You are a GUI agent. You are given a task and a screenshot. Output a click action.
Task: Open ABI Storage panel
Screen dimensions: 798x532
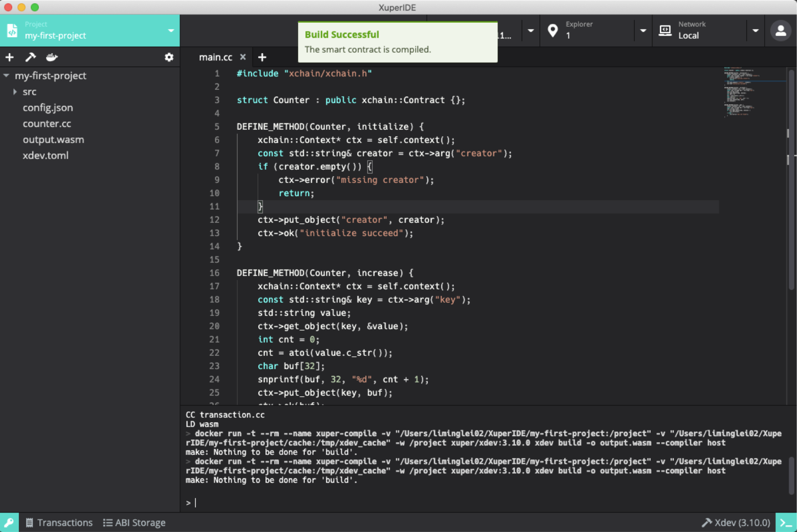point(134,523)
